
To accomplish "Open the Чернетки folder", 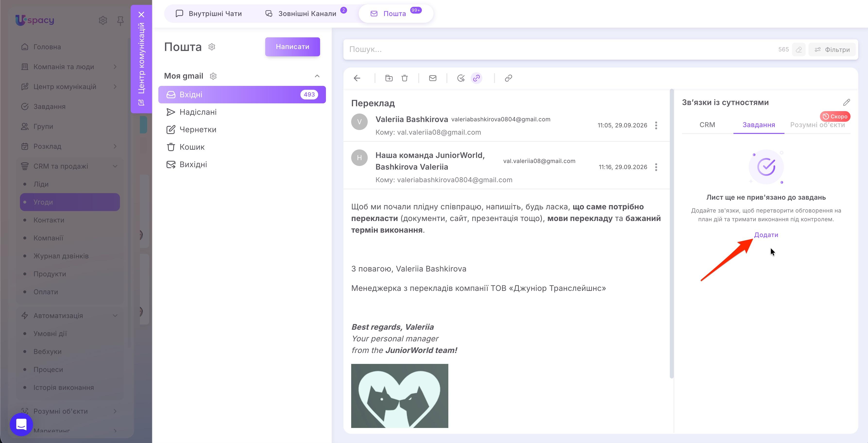I will click(x=242, y=130).
